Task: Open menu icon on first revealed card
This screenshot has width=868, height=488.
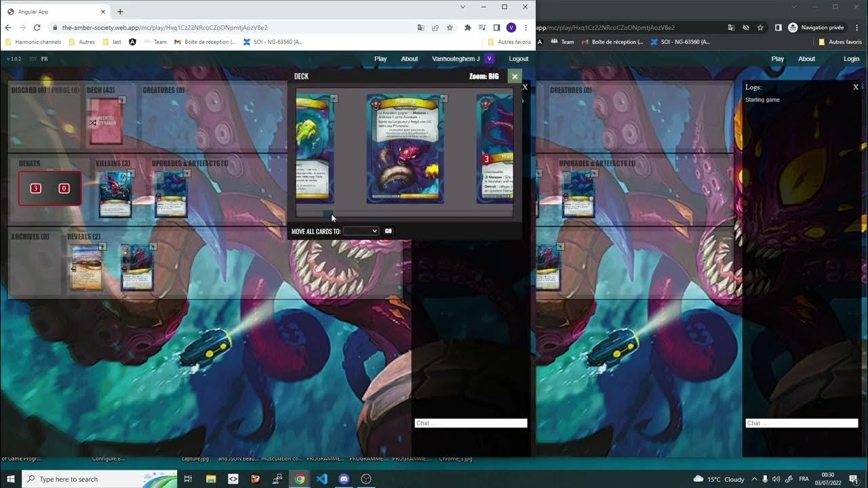Action: (x=102, y=247)
